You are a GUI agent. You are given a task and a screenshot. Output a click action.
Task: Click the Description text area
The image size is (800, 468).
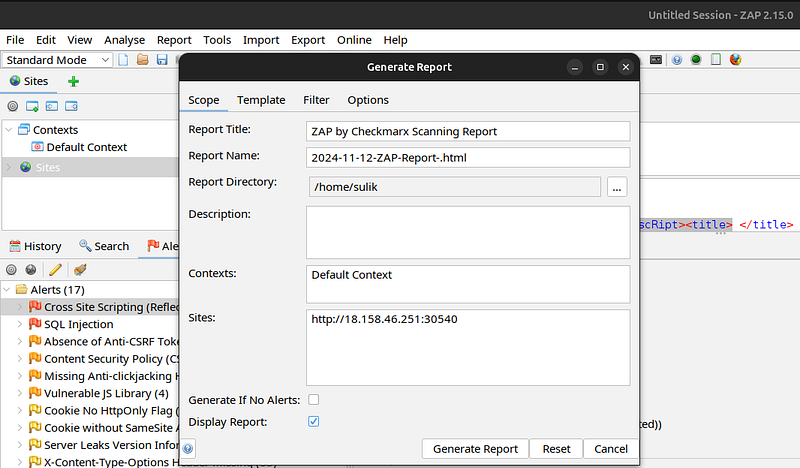click(468, 232)
